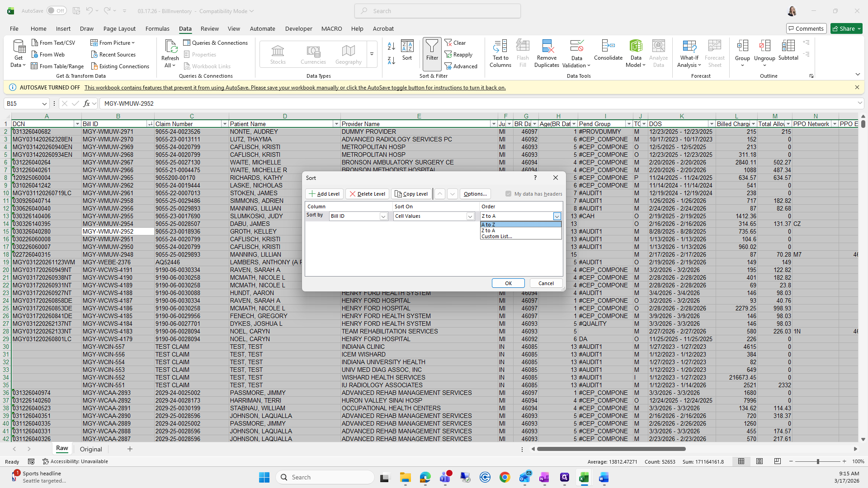Expand the Sort by column dropdown

pos(383,216)
